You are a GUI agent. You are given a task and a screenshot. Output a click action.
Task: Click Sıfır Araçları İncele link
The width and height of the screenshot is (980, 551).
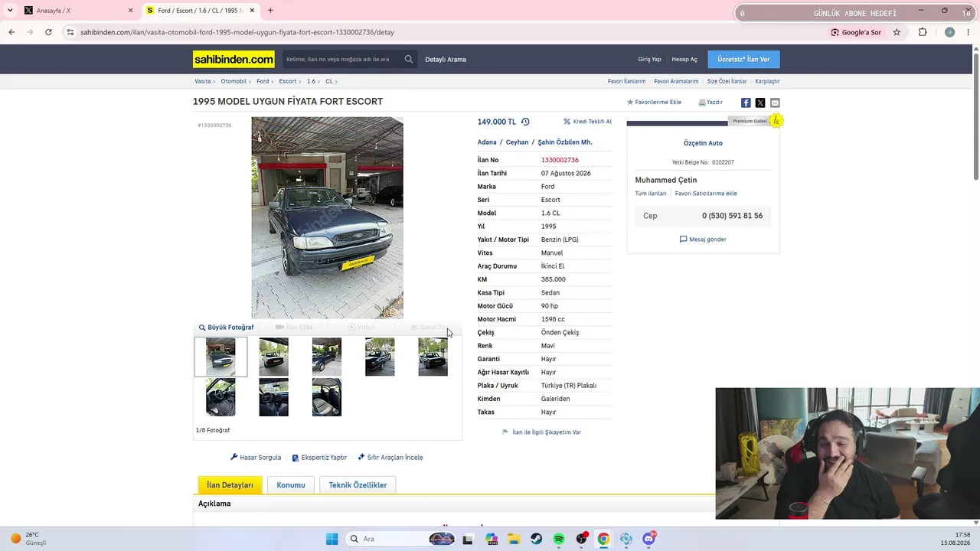[390, 458]
